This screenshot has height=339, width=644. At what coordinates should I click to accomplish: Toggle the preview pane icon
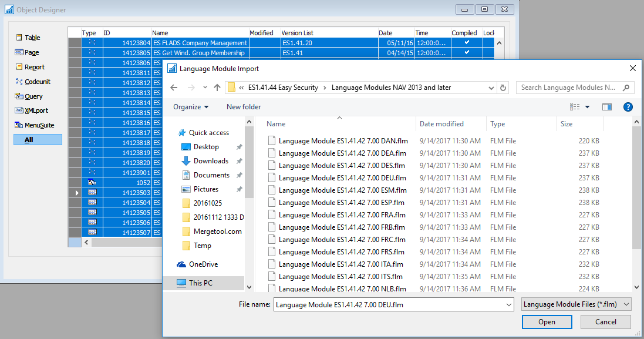pyautogui.click(x=607, y=107)
